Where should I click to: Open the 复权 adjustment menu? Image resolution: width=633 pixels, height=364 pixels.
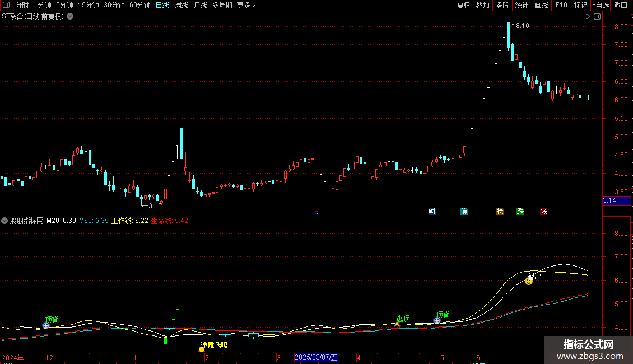tap(463, 5)
